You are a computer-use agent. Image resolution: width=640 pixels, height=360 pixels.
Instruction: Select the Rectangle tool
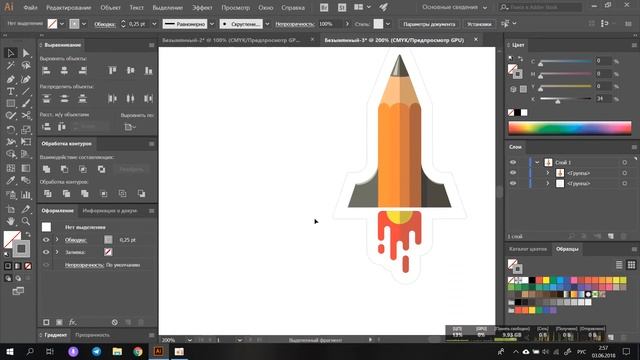click(11, 104)
